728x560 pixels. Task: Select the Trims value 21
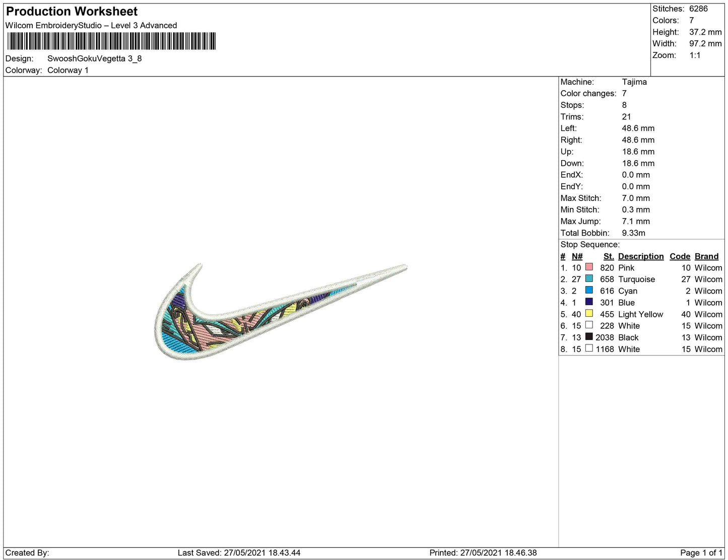pos(627,117)
